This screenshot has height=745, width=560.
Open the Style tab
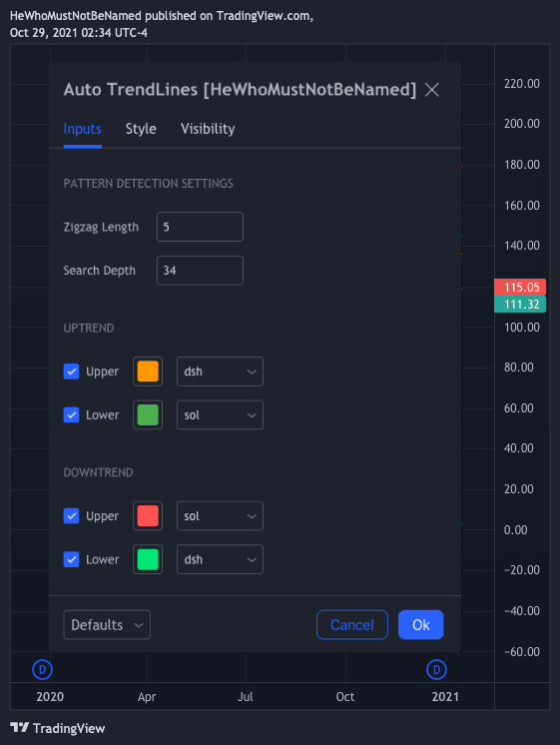tap(141, 129)
